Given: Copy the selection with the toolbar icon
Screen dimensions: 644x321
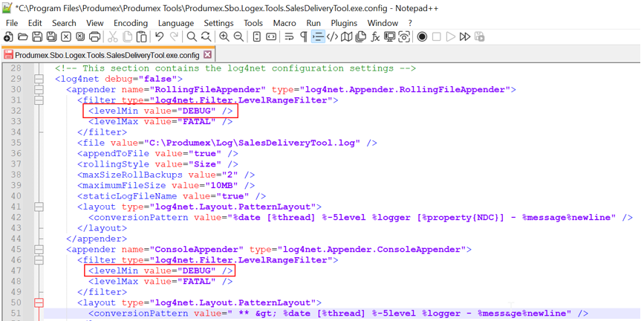Looking at the screenshot, I should click(128, 37).
